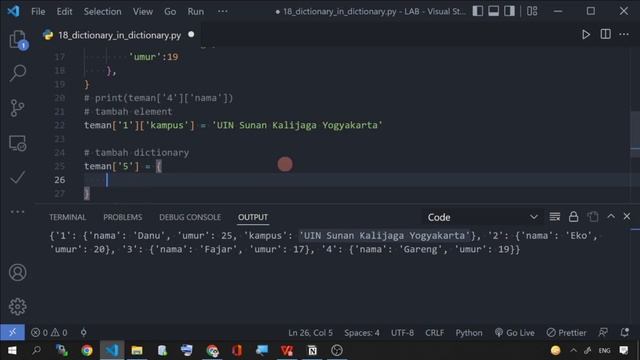
Task: Open the Source Control view
Action: pos(17,108)
